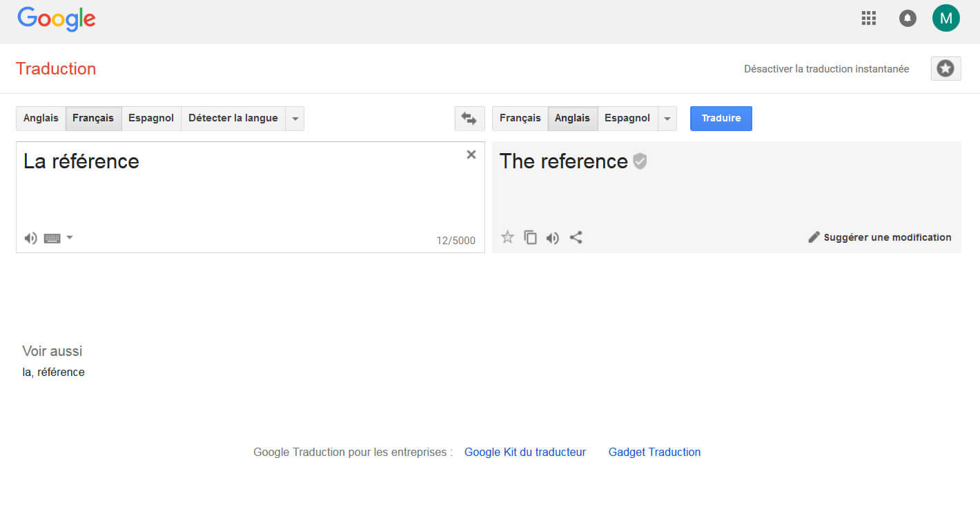Click into the source text box

(x=251, y=197)
